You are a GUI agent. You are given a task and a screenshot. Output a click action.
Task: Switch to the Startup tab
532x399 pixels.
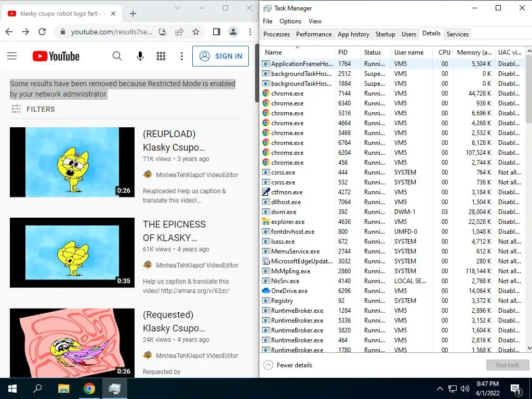tap(385, 34)
